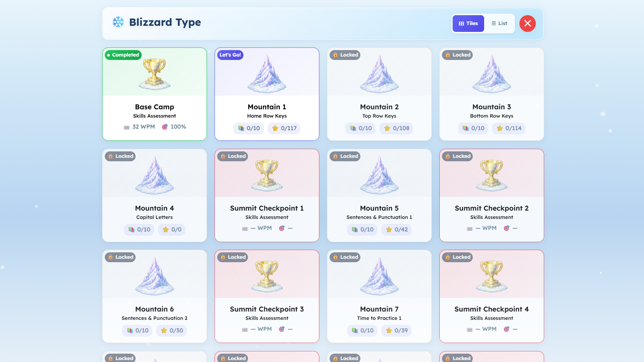Viewport: 644px width, 362px height.
Task: Click the Mountain 4 ice peak icon
Action: [155, 175]
